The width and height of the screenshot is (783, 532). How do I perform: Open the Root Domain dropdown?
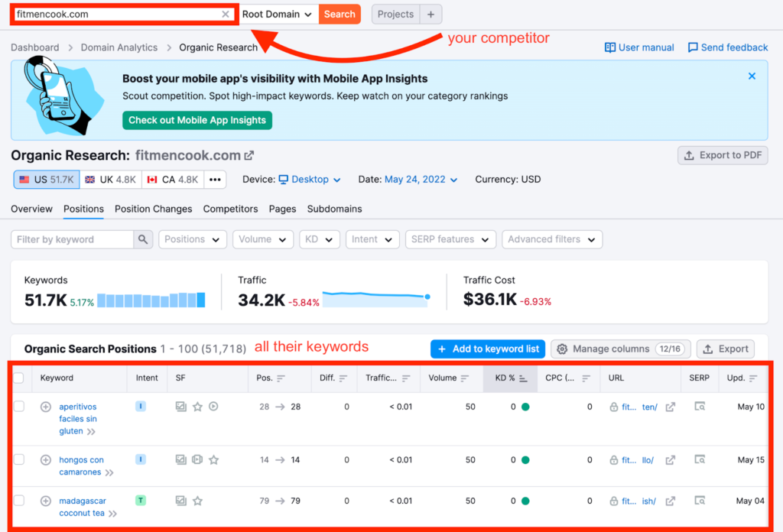278,14
